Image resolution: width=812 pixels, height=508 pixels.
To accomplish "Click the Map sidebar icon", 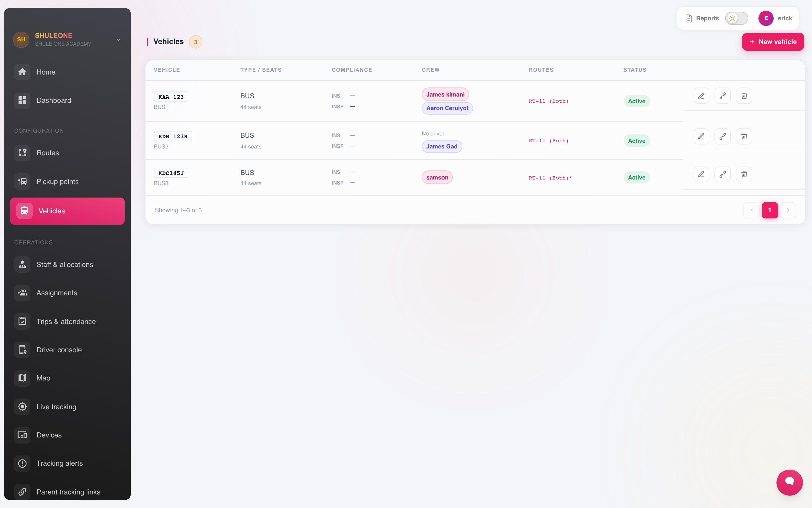I will pos(22,378).
